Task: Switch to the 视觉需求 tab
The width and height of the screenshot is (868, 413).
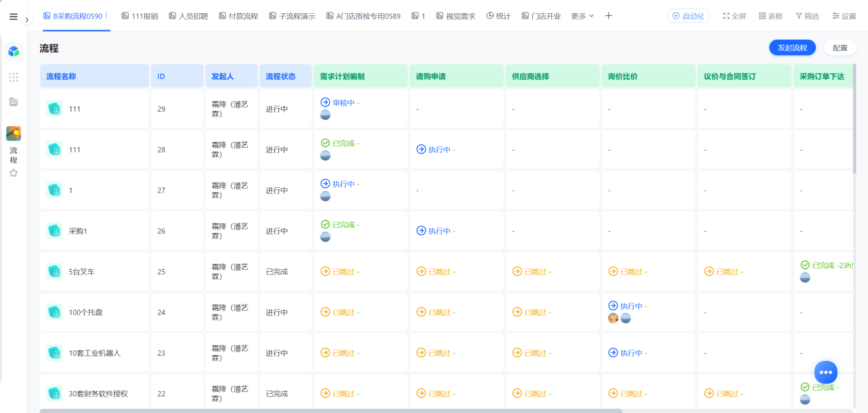Action: click(x=456, y=16)
